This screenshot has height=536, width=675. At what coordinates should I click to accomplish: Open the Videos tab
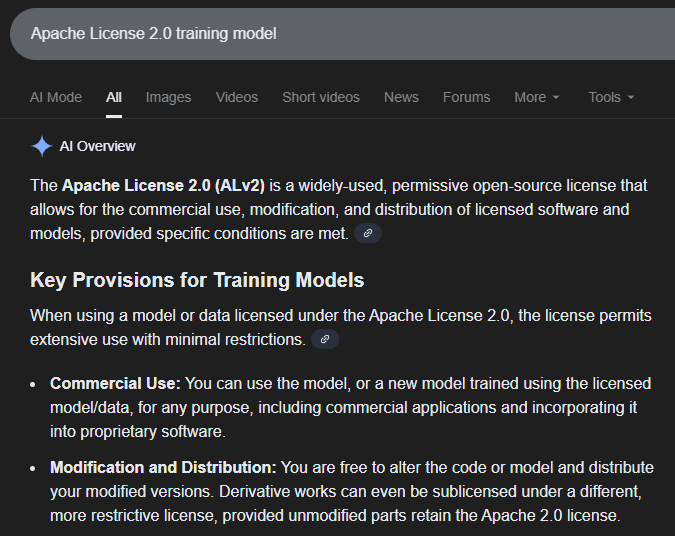pos(237,97)
